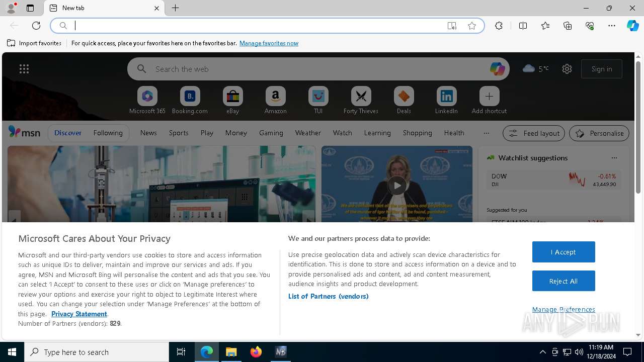Viewport: 644px width, 362px height.
Task: Click Import favorites
Action: [x=34, y=43]
